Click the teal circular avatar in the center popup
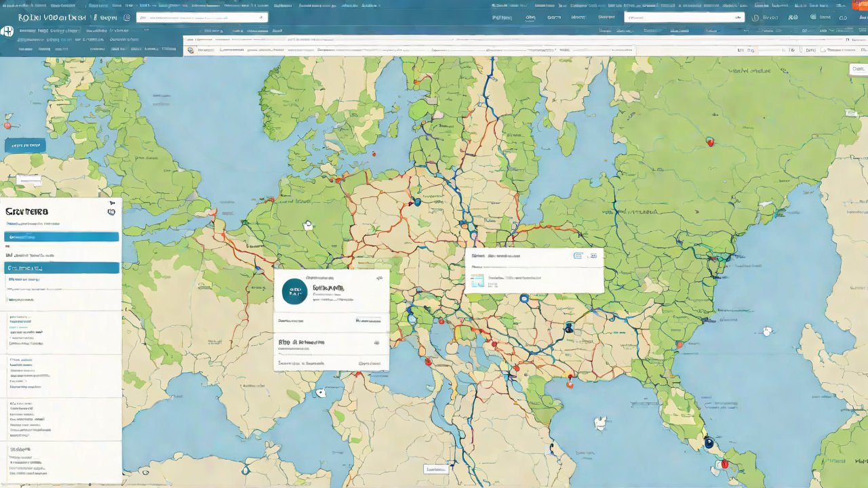The width and height of the screenshot is (868, 488). click(294, 291)
